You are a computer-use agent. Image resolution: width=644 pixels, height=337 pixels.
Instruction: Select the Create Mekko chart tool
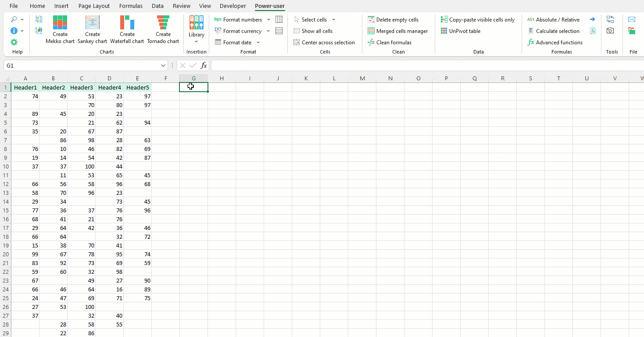click(60, 29)
